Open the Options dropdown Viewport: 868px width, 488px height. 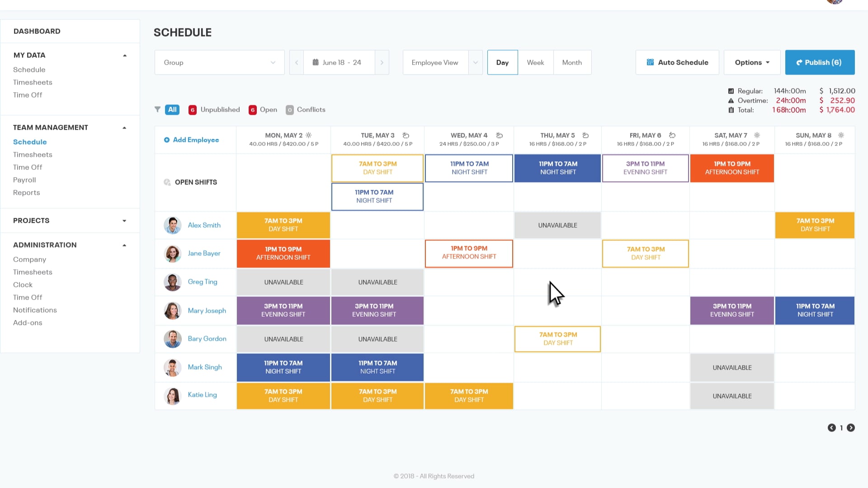[751, 62]
